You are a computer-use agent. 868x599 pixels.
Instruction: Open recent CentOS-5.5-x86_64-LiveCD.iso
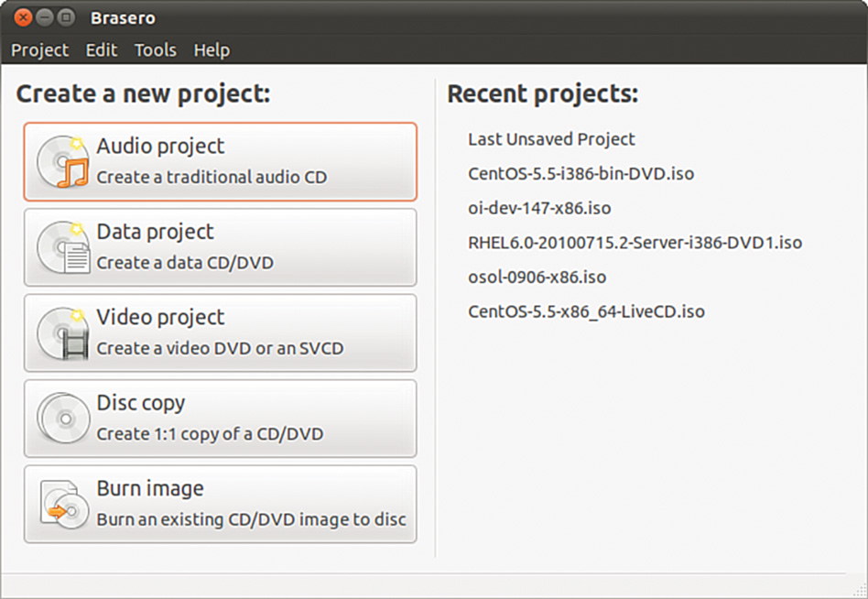click(586, 311)
